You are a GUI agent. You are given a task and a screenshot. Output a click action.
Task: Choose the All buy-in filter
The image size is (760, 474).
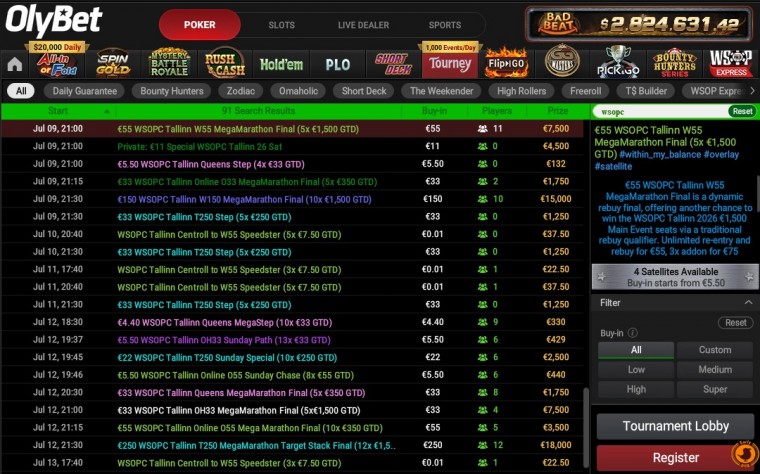coord(636,350)
